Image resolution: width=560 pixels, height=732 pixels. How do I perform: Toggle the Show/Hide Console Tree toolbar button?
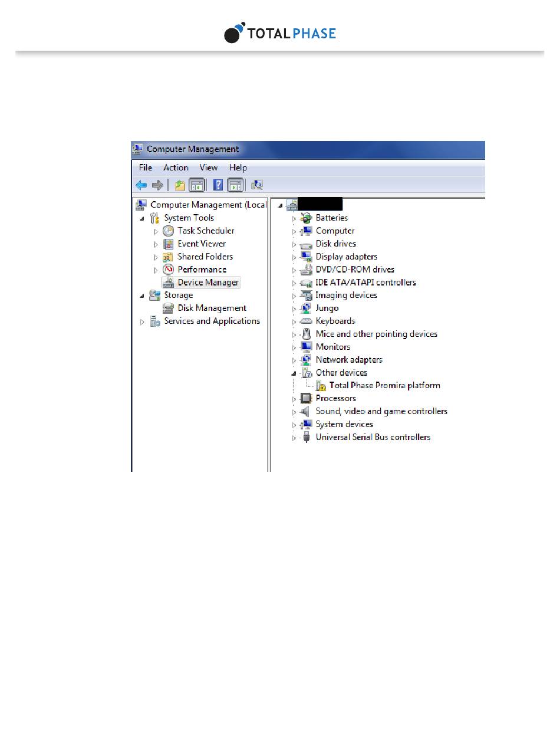[196, 185]
